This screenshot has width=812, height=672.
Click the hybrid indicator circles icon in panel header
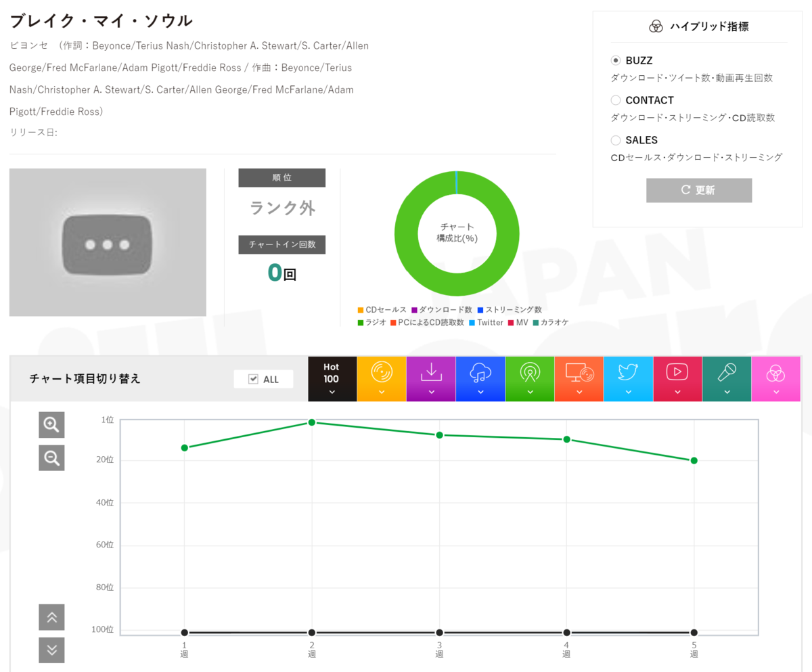point(656,26)
